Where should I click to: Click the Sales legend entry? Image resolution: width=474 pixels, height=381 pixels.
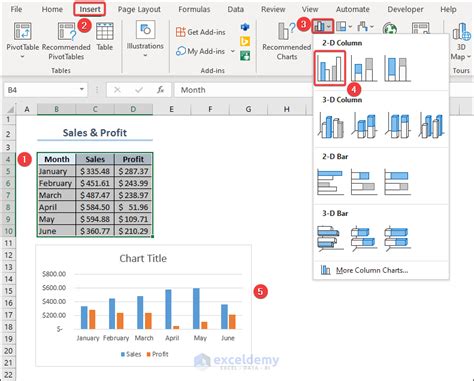pyautogui.click(x=131, y=354)
